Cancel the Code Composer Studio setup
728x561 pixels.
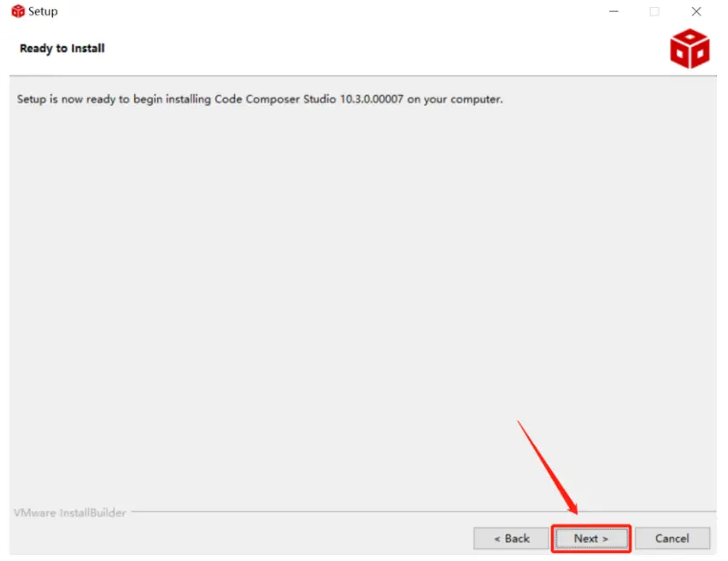672,538
